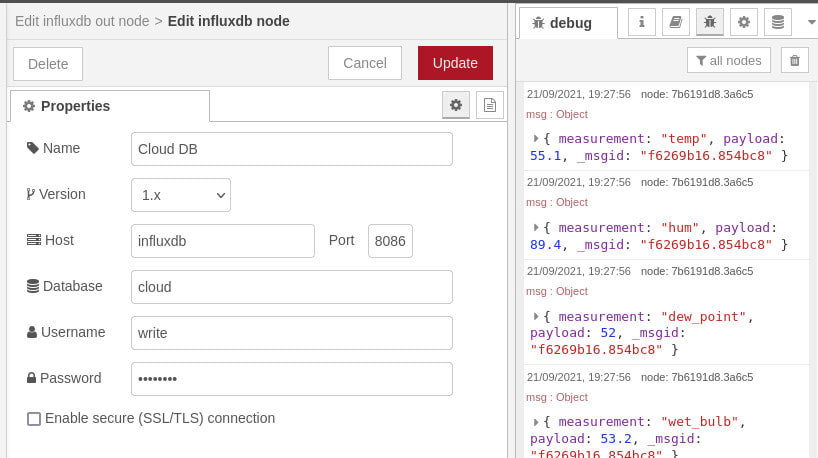
Task: Go back to Edit influxdb out node
Action: pos(82,21)
